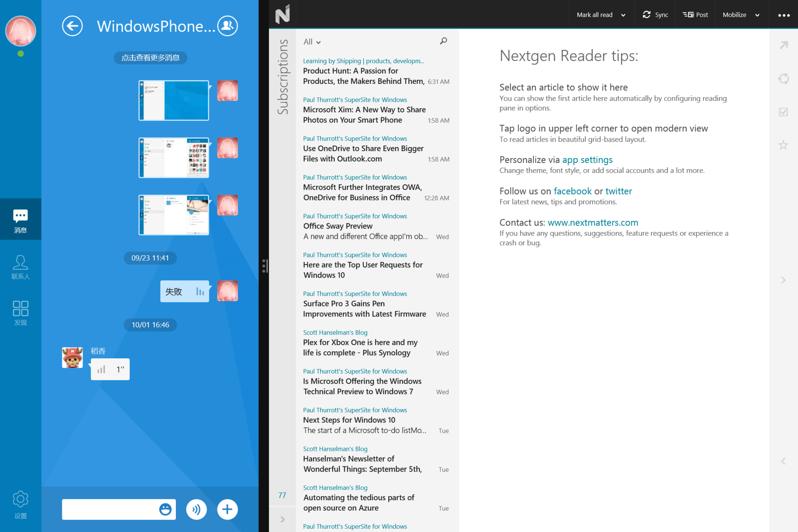Image resolution: width=798 pixels, height=532 pixels.
Task: Open the three-dots more options menu
Action: coord(784,15)
